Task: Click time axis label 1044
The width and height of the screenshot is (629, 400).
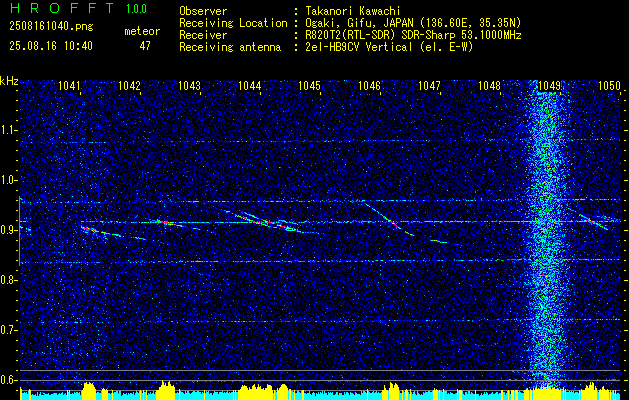Action: (250, 85)
